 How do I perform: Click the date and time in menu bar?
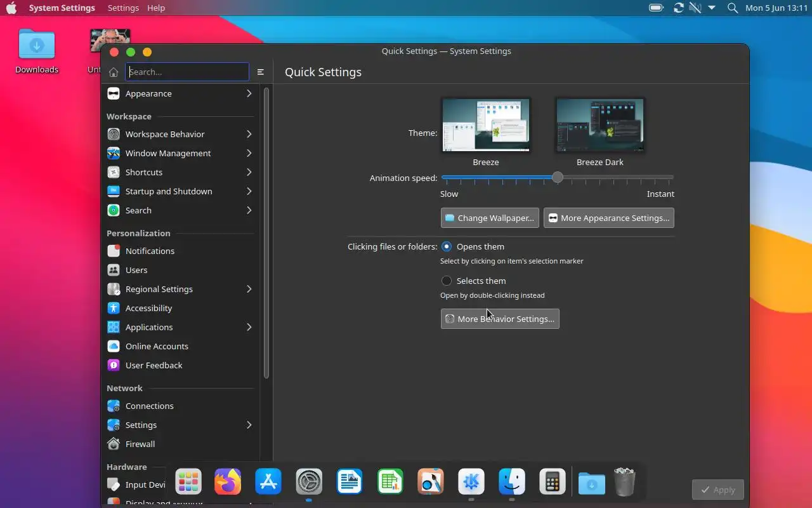(776, 8)
